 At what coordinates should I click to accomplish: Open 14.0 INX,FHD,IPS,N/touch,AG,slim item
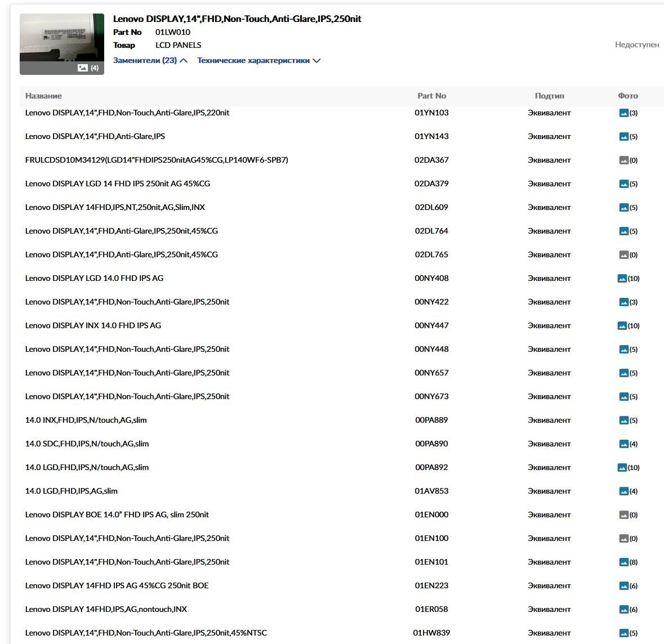tap(86, 420)
